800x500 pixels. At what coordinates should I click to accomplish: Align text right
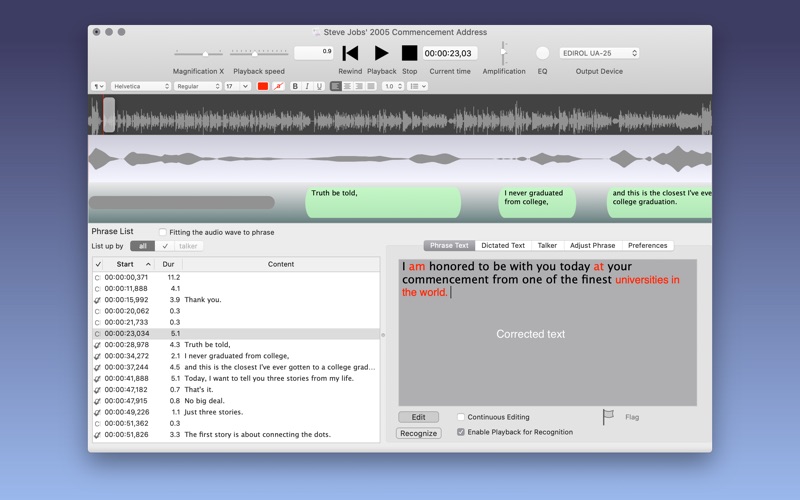(x=359, y=86)
